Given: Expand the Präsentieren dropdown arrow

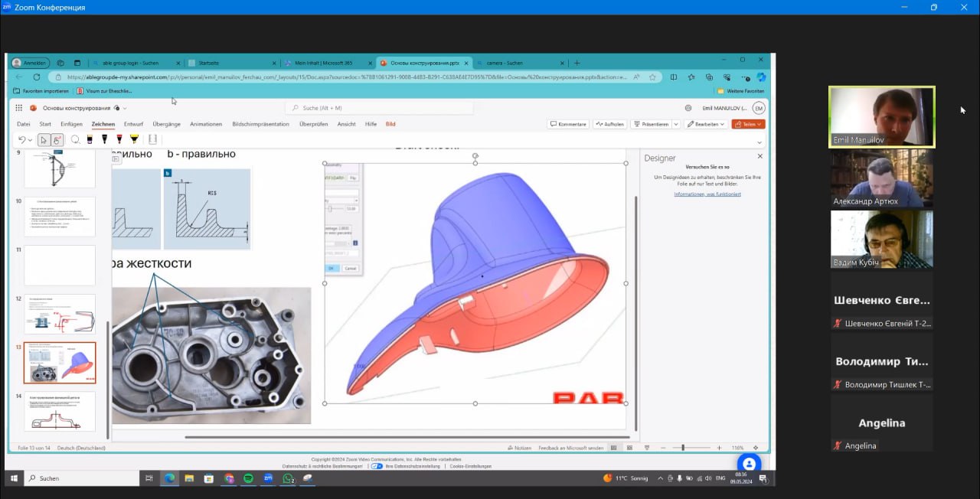Looking at the screenshot, I should tap(675, 124).
